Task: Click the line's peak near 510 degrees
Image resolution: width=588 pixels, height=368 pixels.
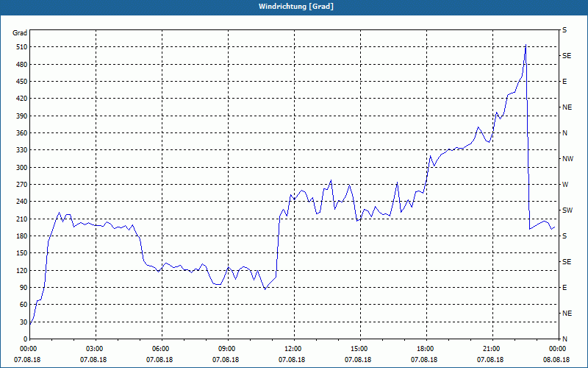Action: coord(526,45)
